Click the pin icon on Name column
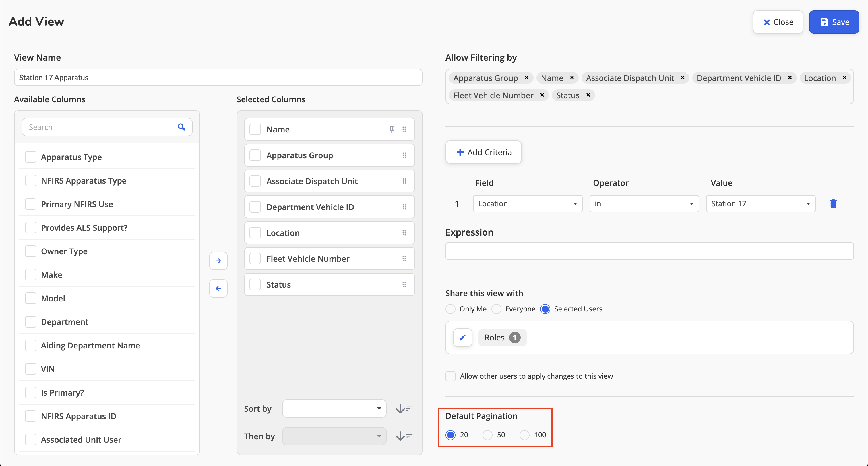This screenshot has height=466, width=868. [391, 129]
